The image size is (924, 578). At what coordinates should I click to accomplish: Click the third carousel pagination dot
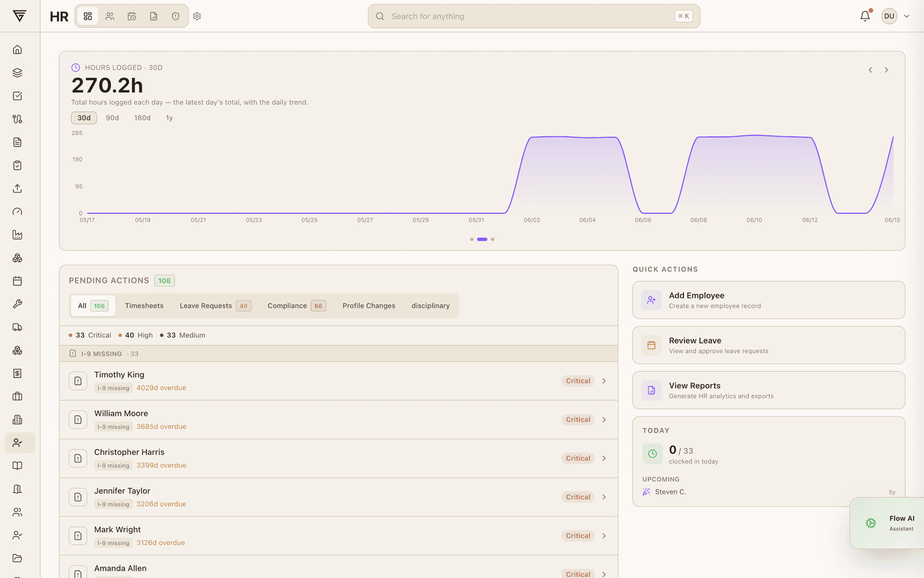pos(492,239)
